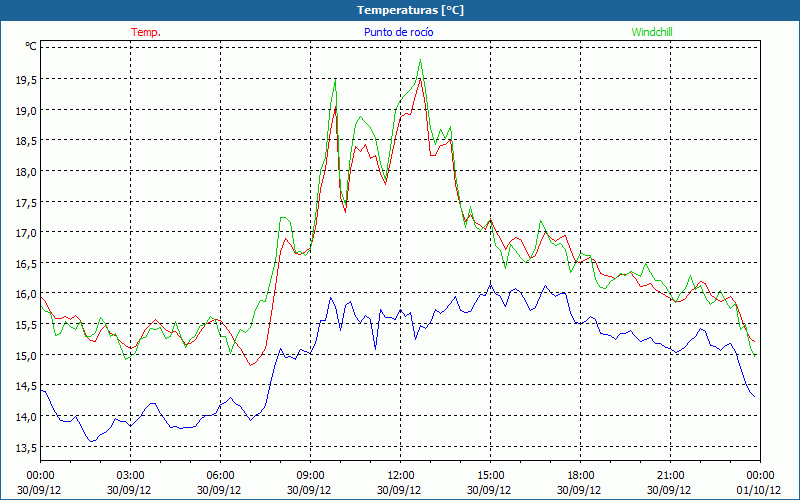Click the "18:00" time label
800x500 pixels.
pyautogui.click(x=581, y=476)
